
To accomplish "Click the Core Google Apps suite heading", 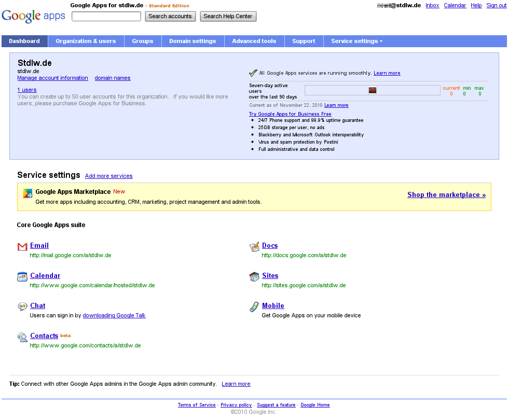I will tap(51, 225).
